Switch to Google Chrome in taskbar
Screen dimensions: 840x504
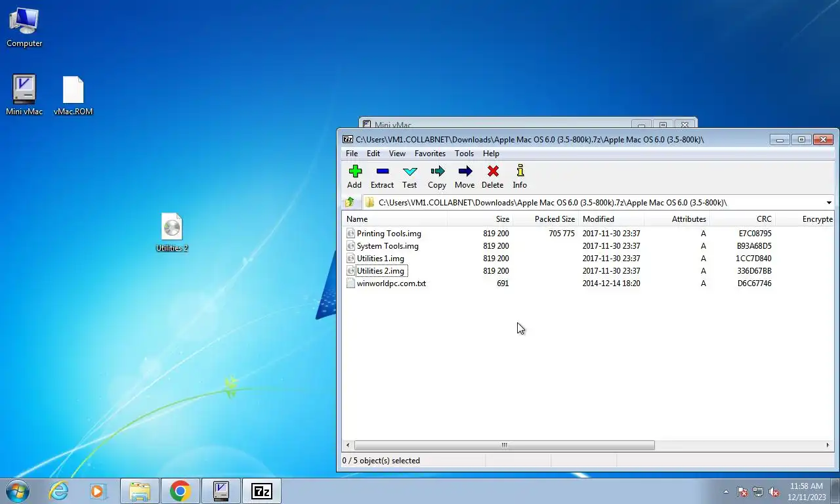coord(180,491)
